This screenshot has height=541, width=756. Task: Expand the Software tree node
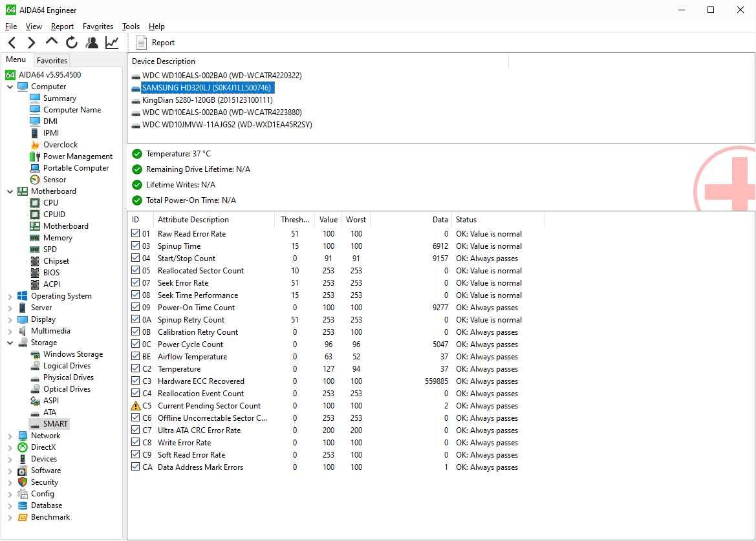click(10, 471)
